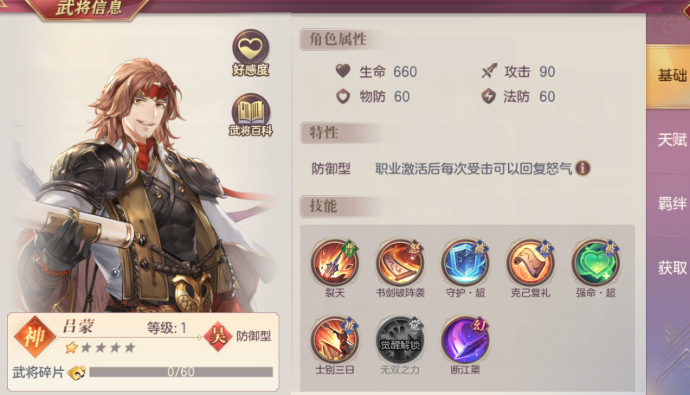Screen dimensions: 690x395
Task: Click the 武将碎片 puzzle piece icon
Action: click(x=77, y=373)
